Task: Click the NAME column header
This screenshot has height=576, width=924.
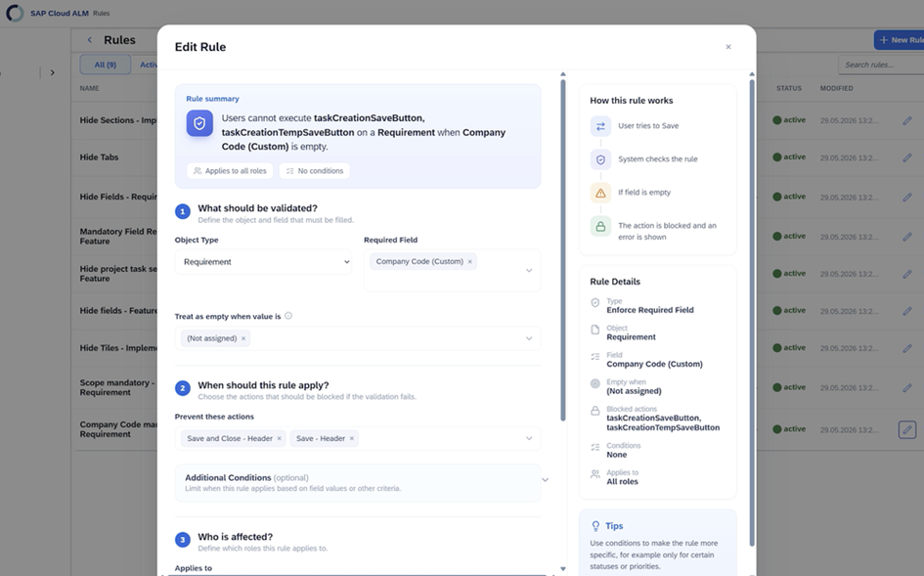Action: point(90,88)
